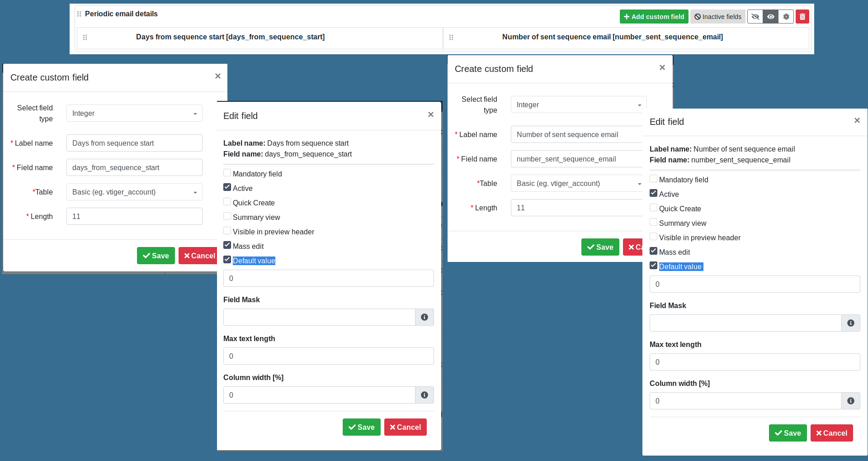Click Label name input Number of sent sequence email
The height and width of the screenshot is (461, 868).
point(577,134)
